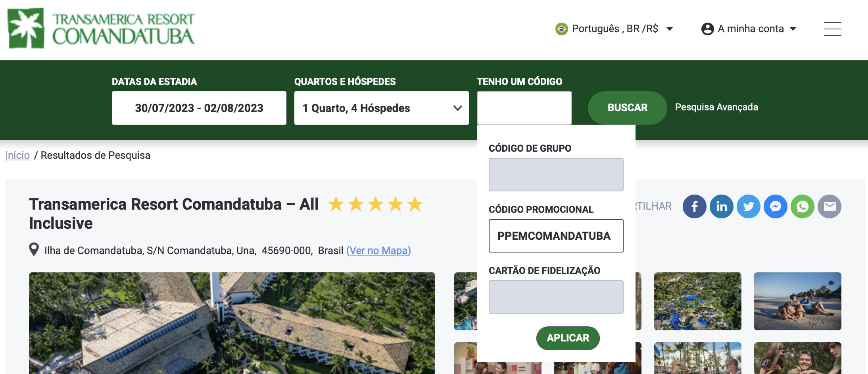Open Pesquisa Avançada link
The image size is (868, 374).
pos(716,107)
